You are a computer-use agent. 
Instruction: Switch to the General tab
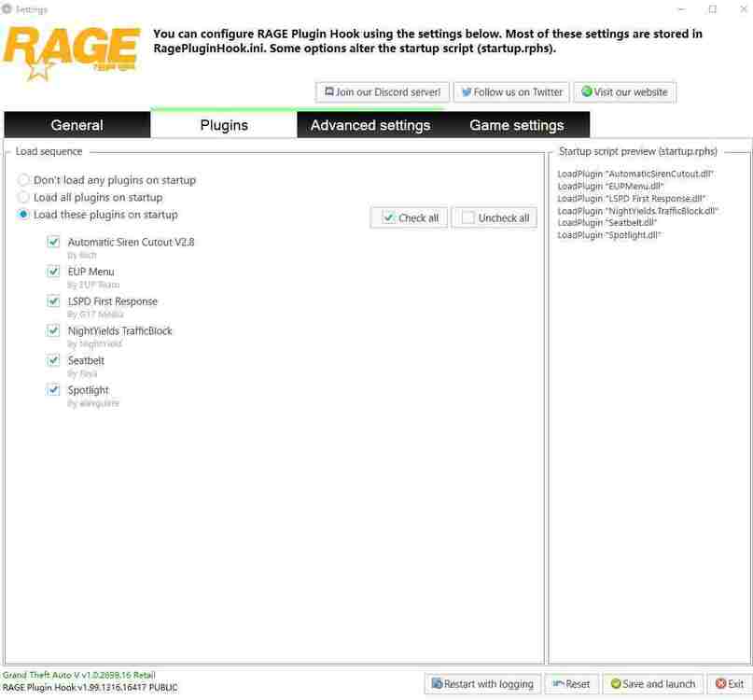77,125
